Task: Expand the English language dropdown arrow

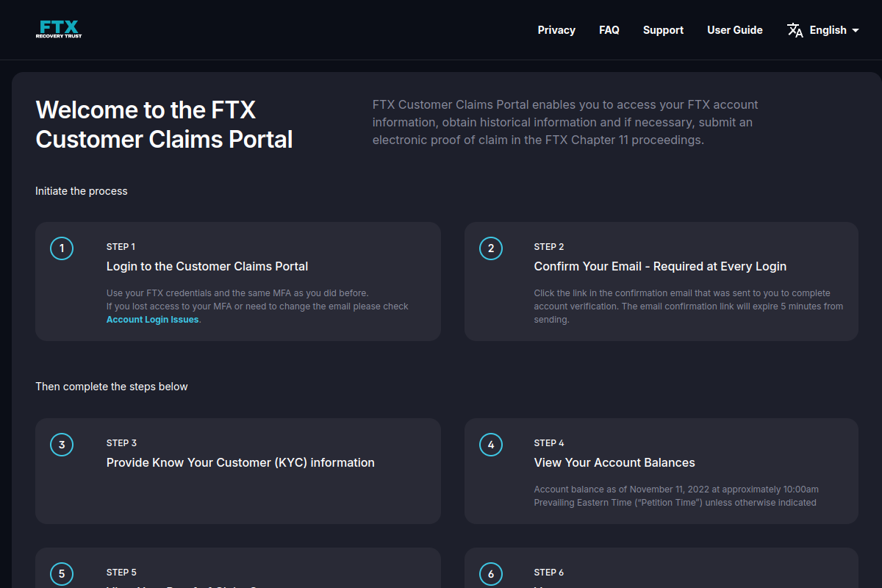Action: pos(855,30)
